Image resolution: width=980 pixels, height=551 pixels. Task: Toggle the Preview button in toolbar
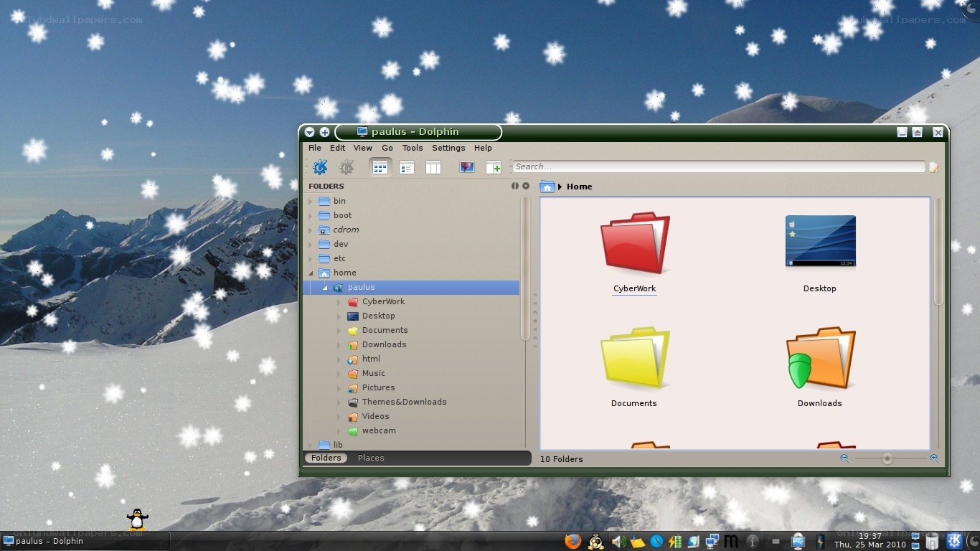[467, 167]
